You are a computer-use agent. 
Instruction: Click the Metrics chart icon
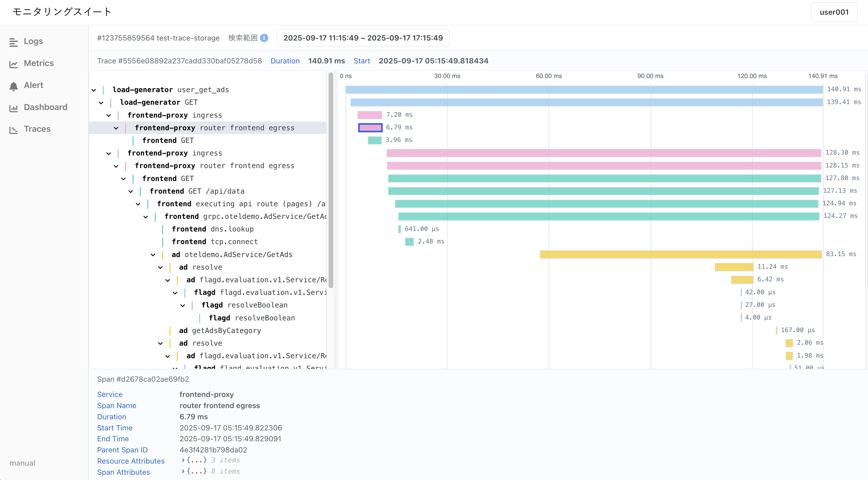click(14, 64)
